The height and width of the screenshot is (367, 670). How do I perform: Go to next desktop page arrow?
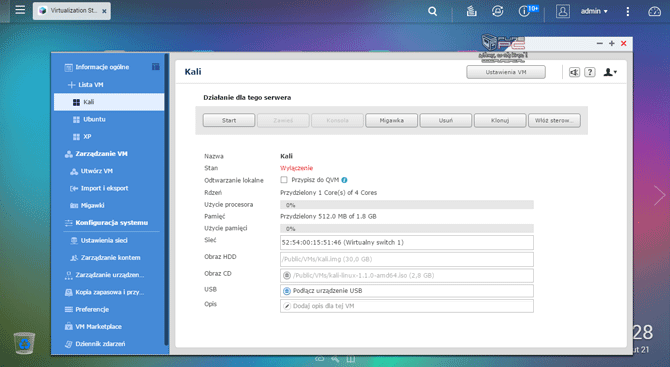659,196
